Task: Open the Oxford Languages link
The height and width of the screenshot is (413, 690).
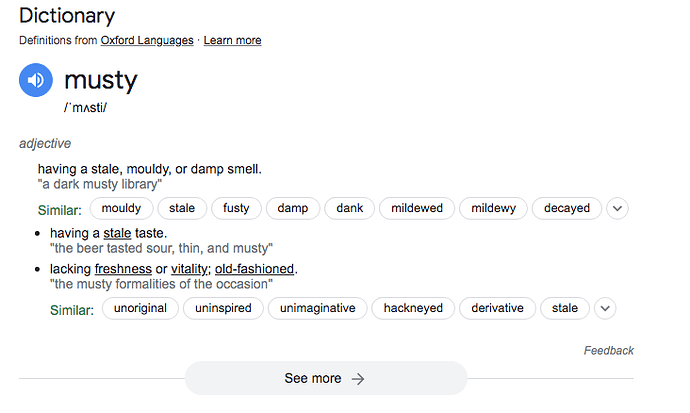Action: click(x=147, y=40)
